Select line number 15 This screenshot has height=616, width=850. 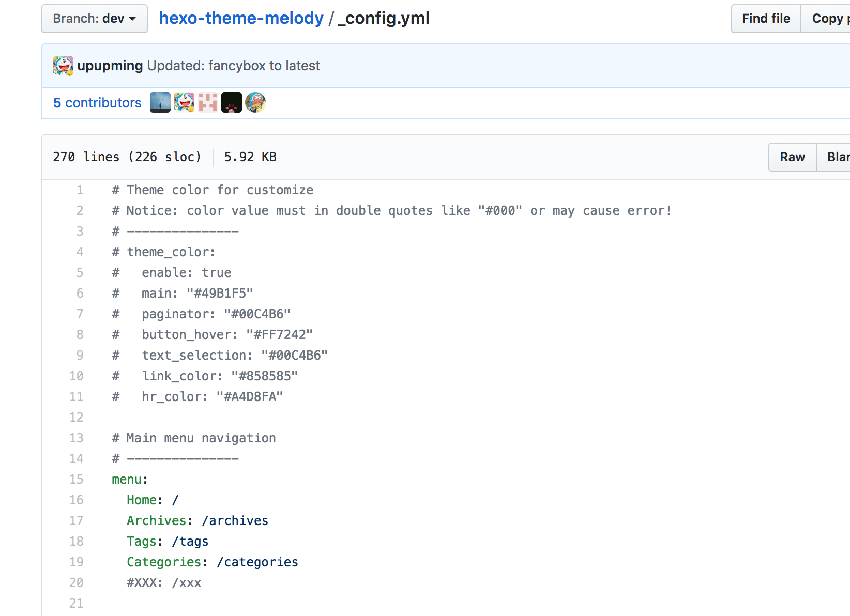pos(76,480)
